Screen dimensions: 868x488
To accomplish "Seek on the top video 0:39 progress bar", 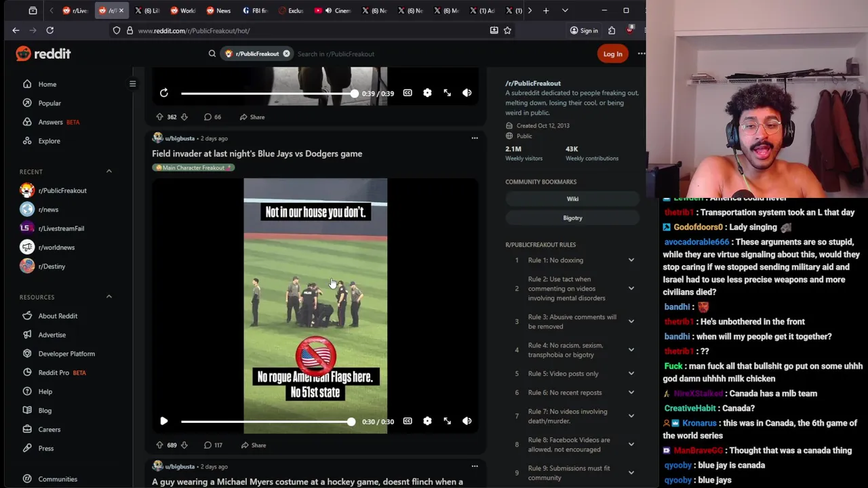I will click(x=269, y=94).
